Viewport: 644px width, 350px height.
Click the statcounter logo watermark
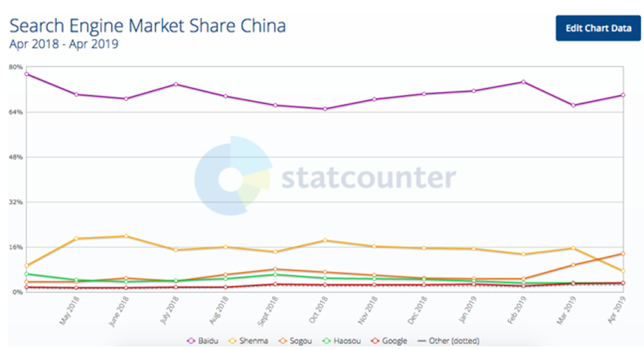324,178
